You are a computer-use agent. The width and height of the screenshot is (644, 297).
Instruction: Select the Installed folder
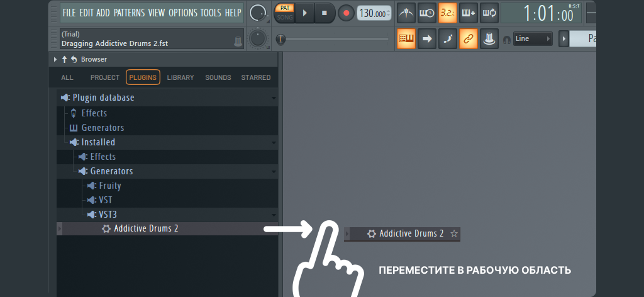167,142
